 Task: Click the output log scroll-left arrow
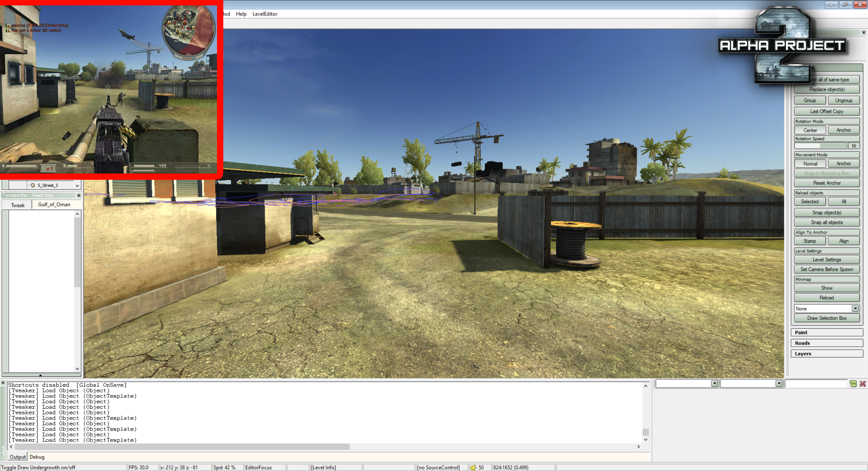tap(11, 447)
